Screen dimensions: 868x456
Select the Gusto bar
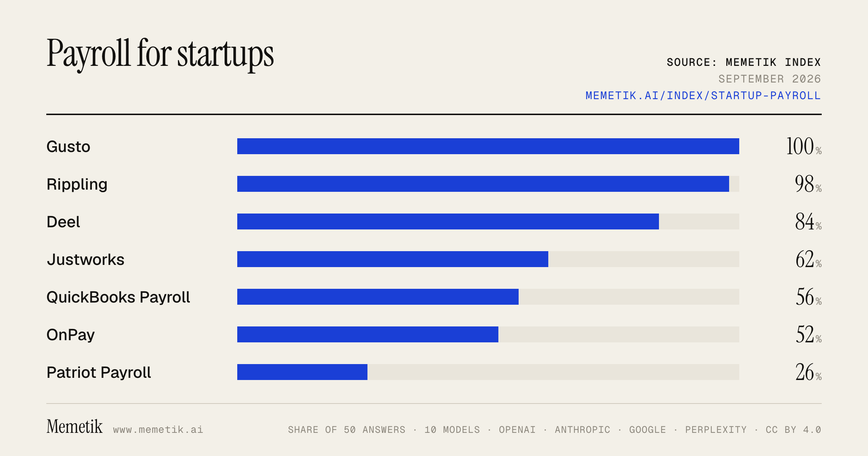coord(488,146)
